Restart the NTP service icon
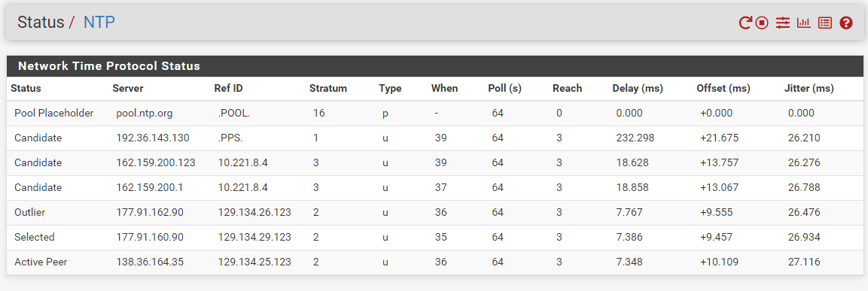 click(x=745, y=23)
